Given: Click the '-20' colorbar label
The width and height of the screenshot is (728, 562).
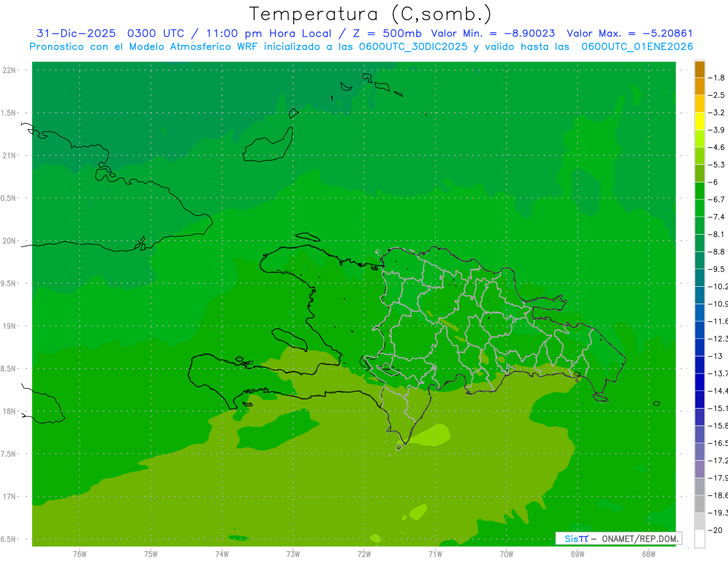Looking at the screenshot, I should pos(715,530).
